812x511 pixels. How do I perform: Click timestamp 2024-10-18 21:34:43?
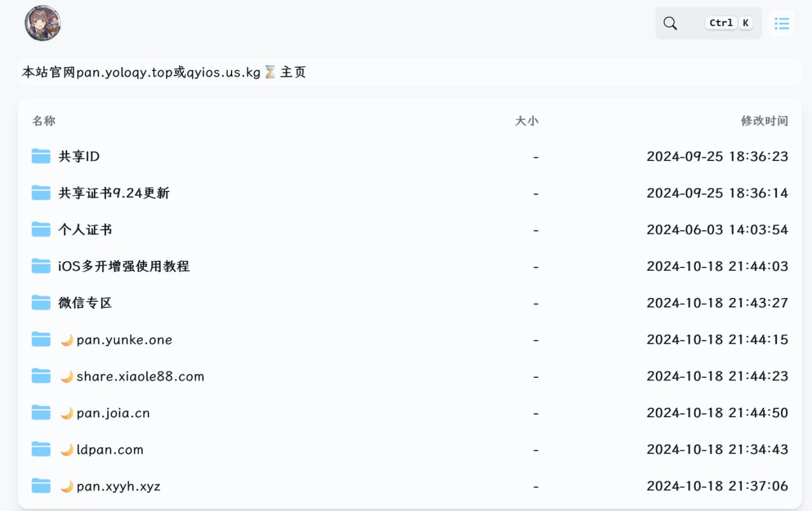pyautogui.click(x=717, y=450)
